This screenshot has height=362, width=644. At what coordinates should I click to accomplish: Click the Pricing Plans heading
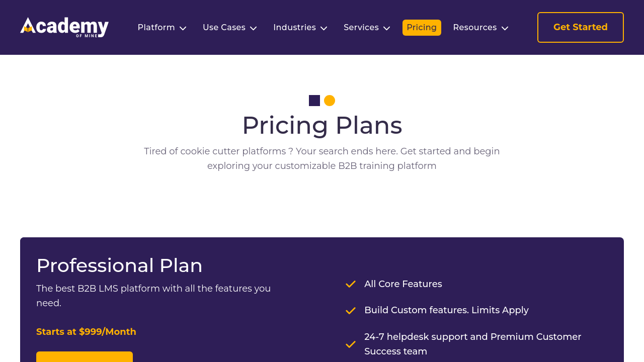click(322, 125)
